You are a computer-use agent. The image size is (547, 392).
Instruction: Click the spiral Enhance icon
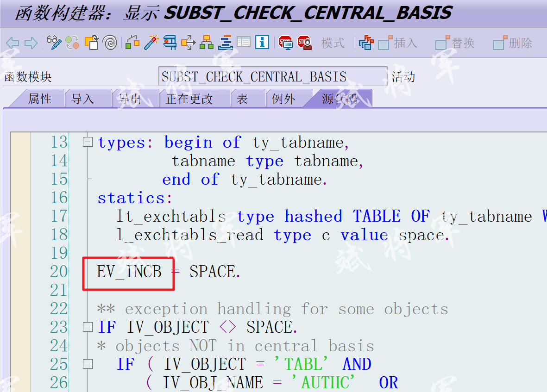110,43
